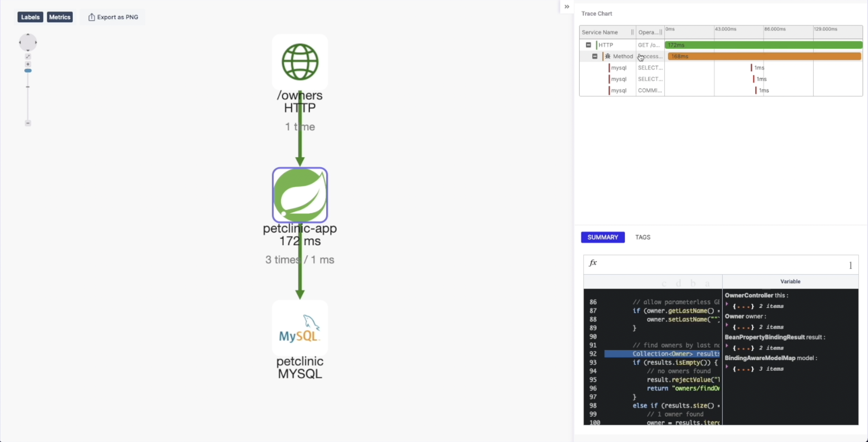Click the blue zoom slider handle
The image size is (868, 442).
(28, 71)
